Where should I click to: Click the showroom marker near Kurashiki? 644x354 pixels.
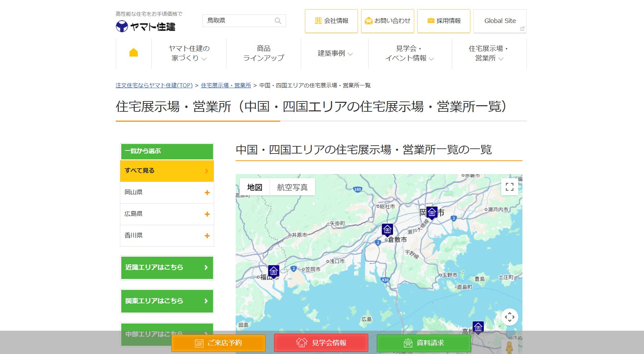387,229
